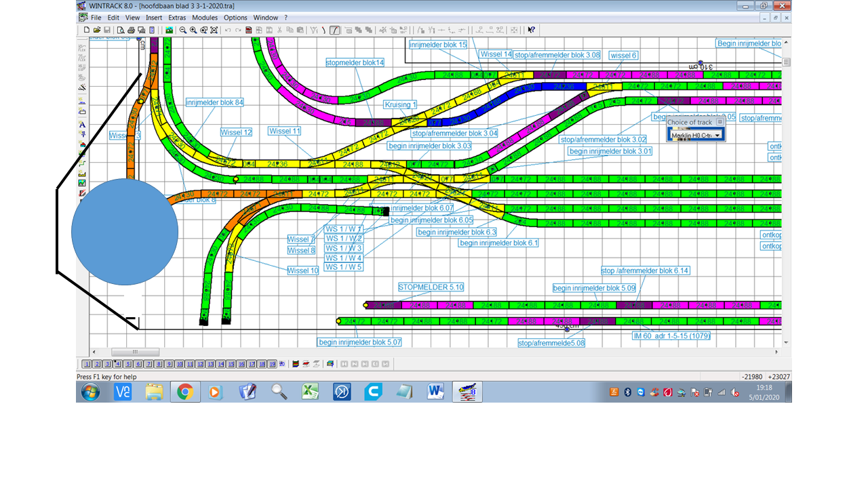Click the red layer visibility icon

[306, 364]
